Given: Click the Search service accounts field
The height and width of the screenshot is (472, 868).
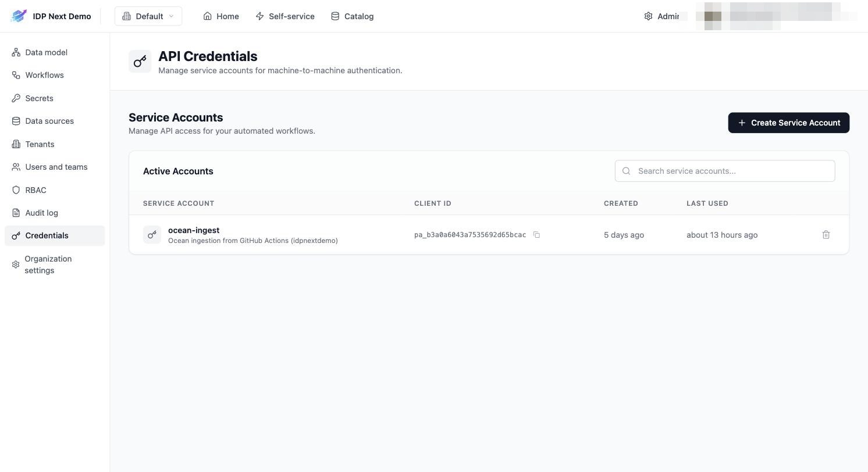Looking at the screenshot, I should tap(725, 171).
